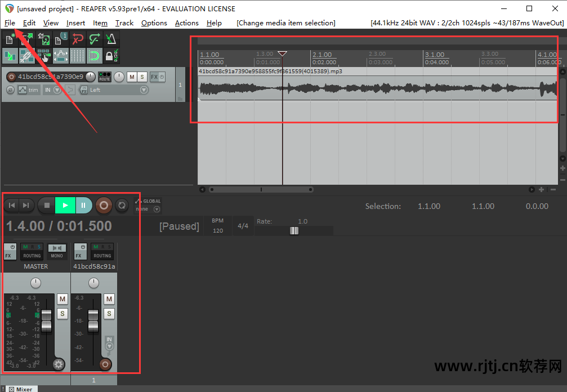Open the Insert menu
The image size is (567, 392).
click(75, 23)
